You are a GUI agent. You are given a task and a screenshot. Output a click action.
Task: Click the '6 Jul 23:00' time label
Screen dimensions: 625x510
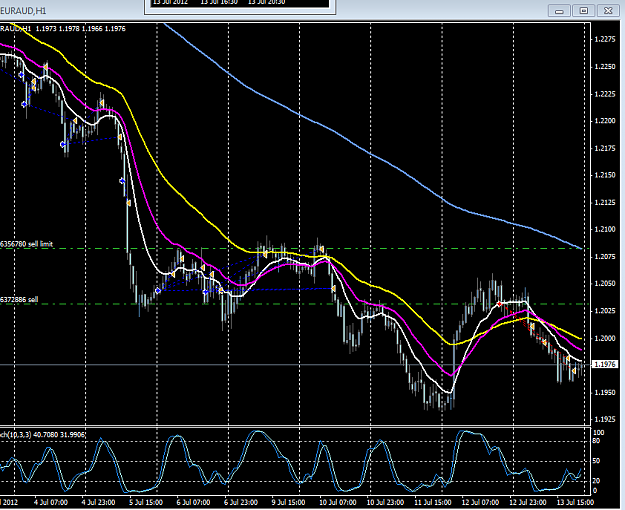[241, 502]
